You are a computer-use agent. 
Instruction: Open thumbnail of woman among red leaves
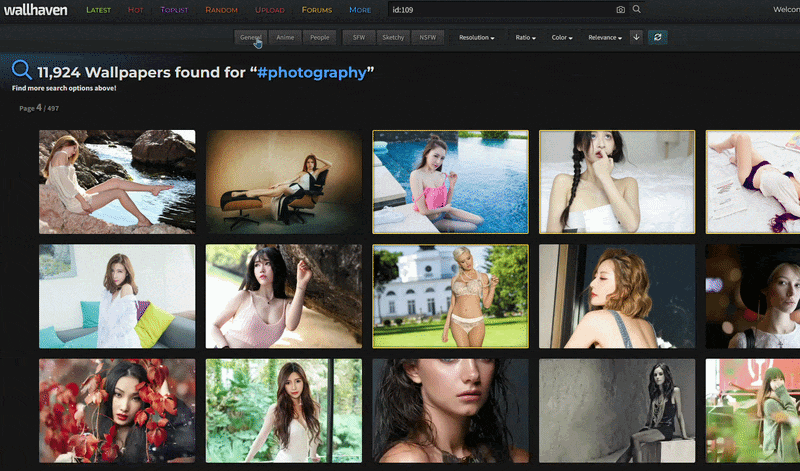(x=117, y=411)
